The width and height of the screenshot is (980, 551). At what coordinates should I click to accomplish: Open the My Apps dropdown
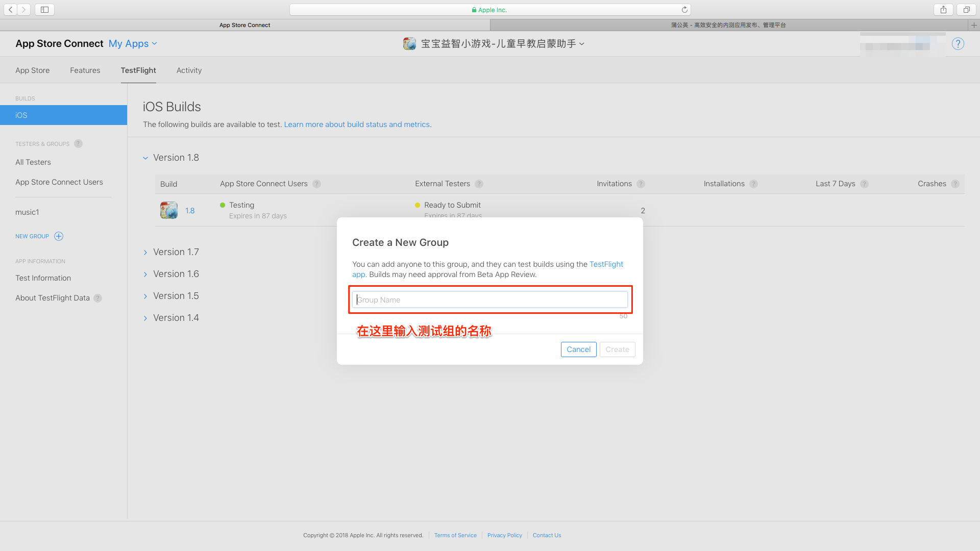pyautogui.click(x=133, y=44)
